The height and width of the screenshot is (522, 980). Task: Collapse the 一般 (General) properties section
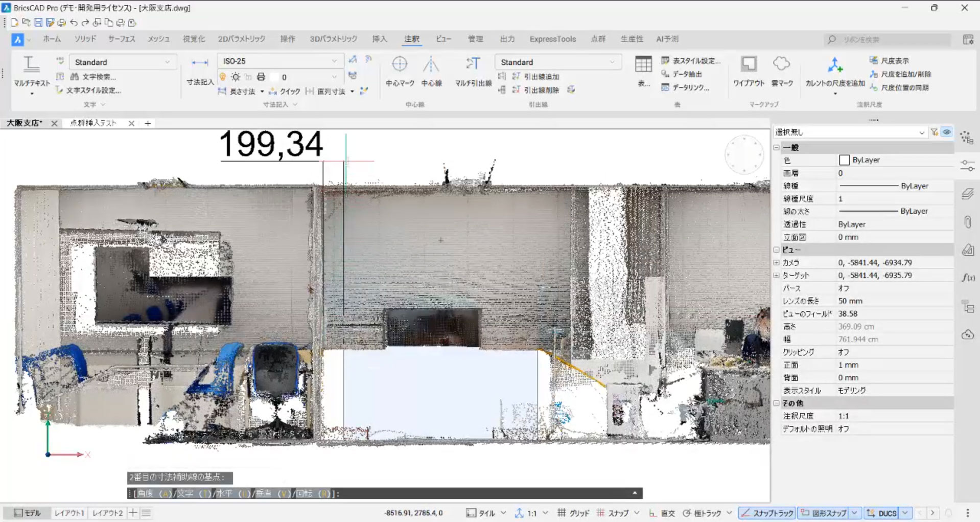777,147
